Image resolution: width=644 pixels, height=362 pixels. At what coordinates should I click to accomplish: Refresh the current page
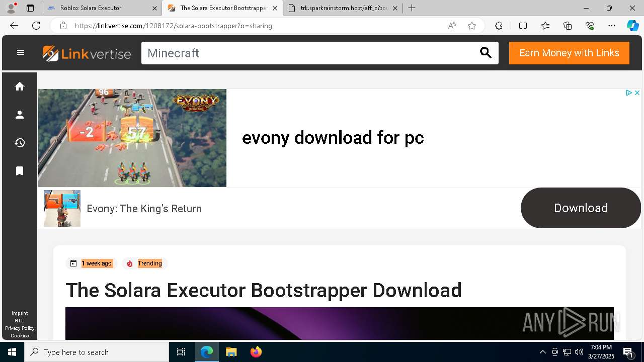tap(36, 26)
